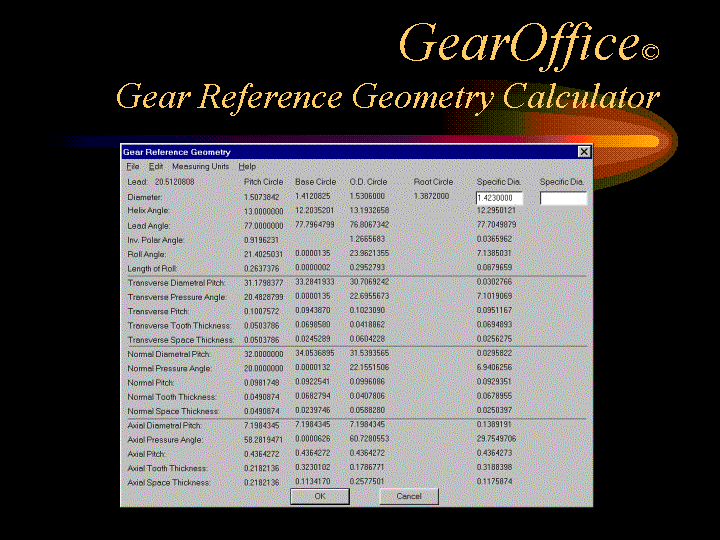720x540 pixels.
Task: Open the File menu
Action: (x=132, y=166)
